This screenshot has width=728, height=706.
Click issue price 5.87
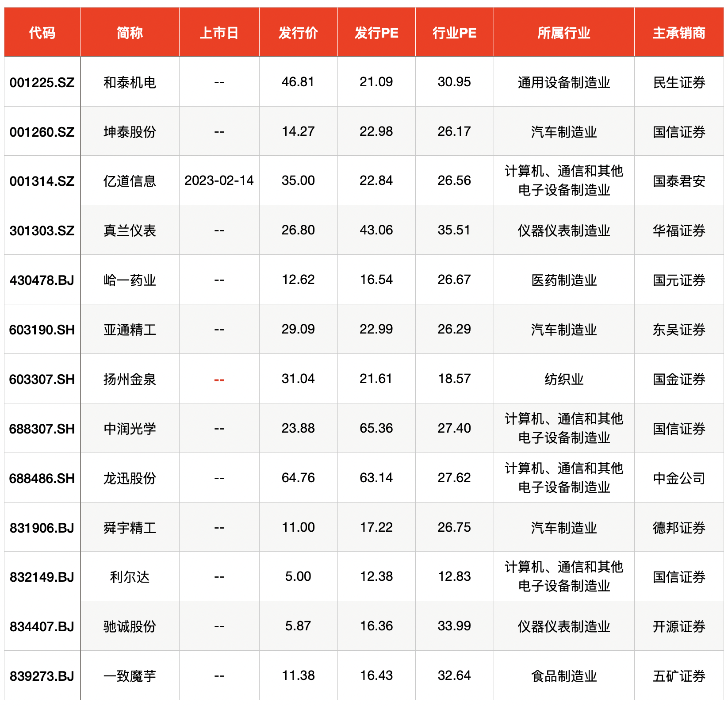[298, 626]
